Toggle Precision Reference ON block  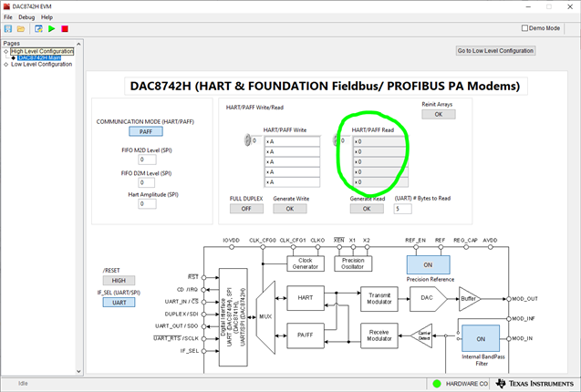point(428,265)
